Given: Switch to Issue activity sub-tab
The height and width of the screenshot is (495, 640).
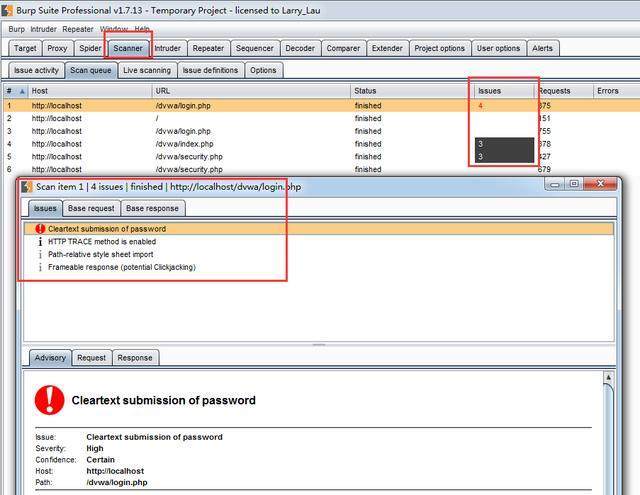Looking at the screenshot, I should 36,70.
